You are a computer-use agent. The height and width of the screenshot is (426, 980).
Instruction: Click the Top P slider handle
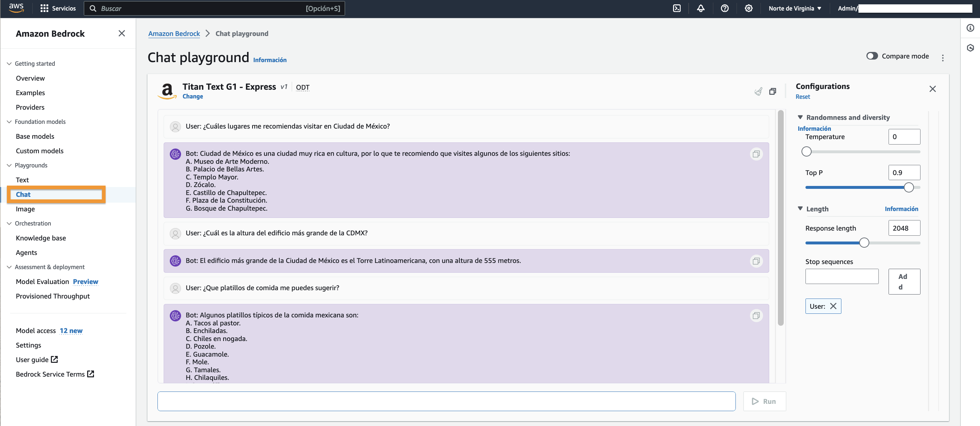[x=909, y=187]
